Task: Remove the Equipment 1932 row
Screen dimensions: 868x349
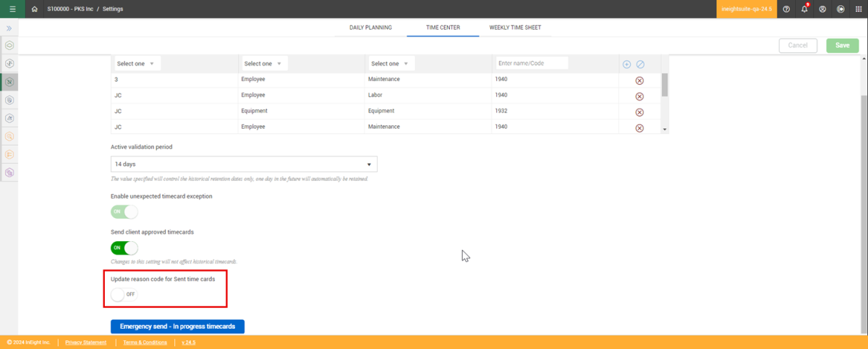Action: coord(639,112)
